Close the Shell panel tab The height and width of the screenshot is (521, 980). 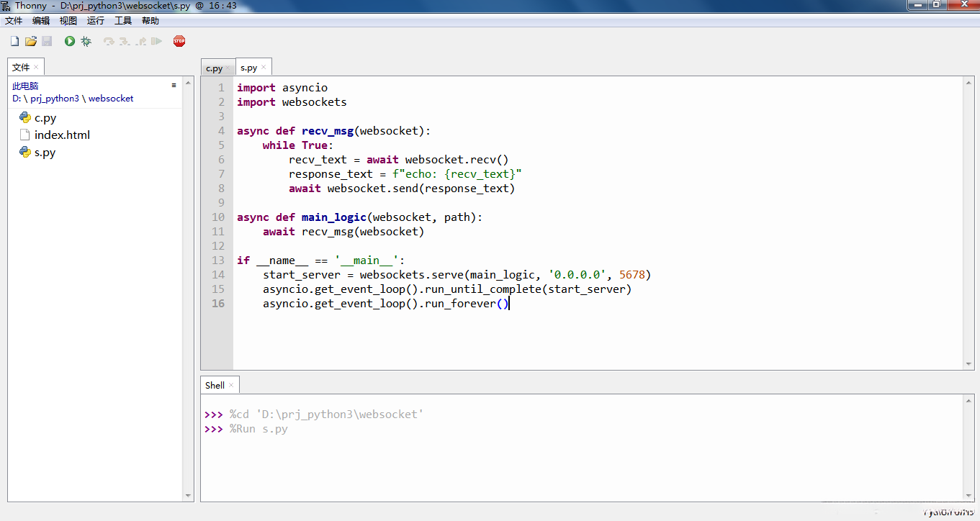pos(231,385)
